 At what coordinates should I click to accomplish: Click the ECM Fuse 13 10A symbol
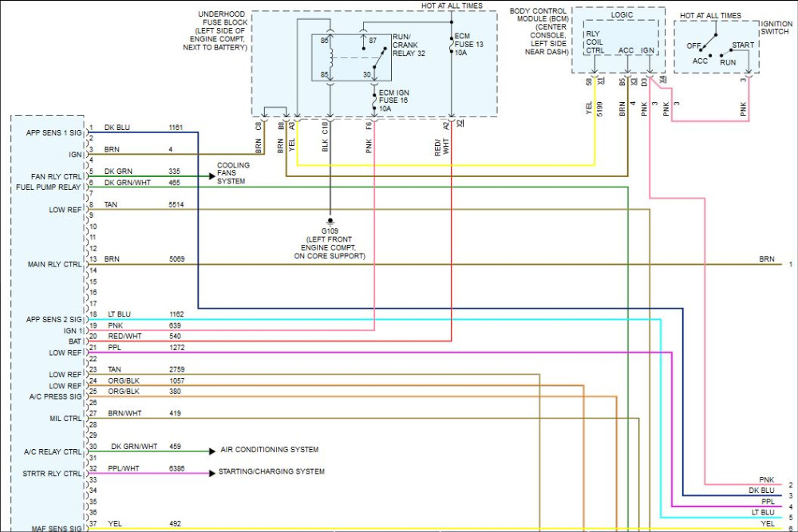tap(452, 40)
